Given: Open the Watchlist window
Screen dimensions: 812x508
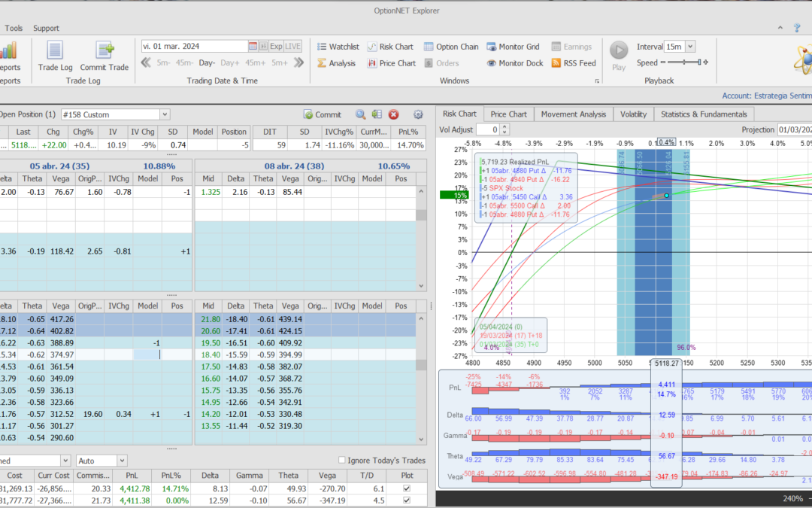Looking at the screenshot, I should click(x=338, y=47).
